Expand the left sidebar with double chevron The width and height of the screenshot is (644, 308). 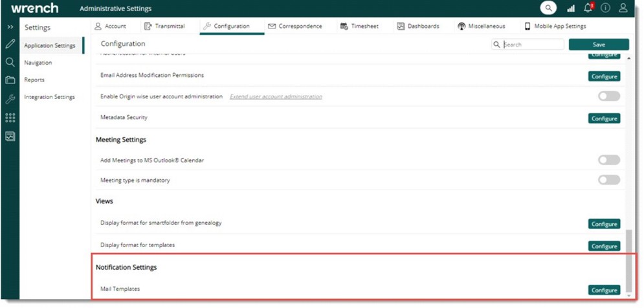click(10, 27)
